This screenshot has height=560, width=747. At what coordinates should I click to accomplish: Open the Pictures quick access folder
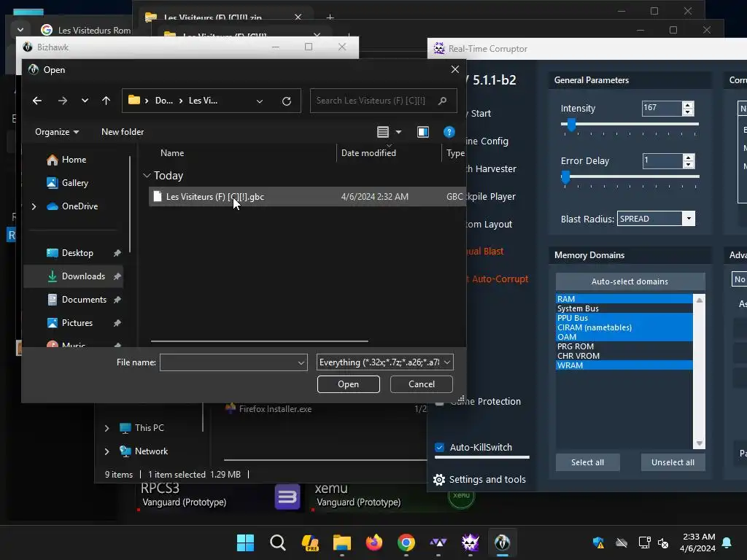click(x=70, y=323)
